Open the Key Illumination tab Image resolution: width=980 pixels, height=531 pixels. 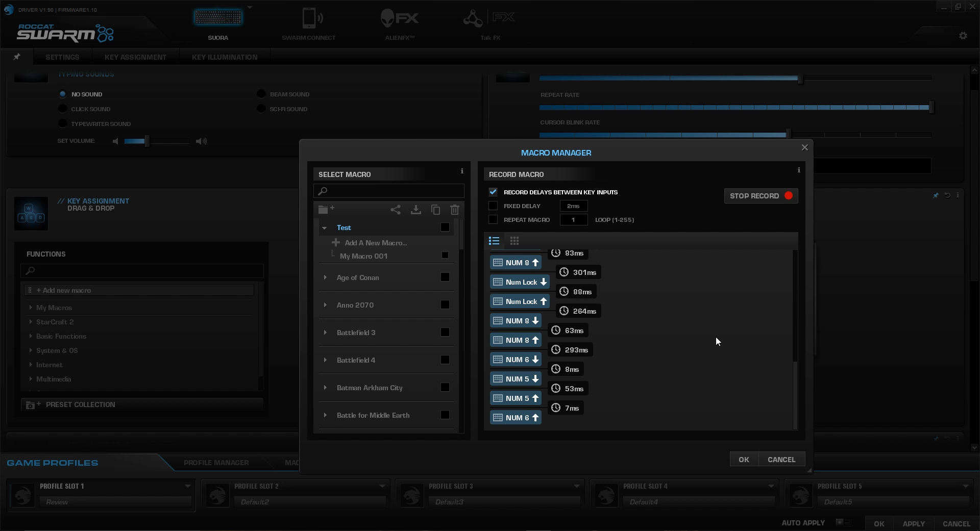pos(225,57)
